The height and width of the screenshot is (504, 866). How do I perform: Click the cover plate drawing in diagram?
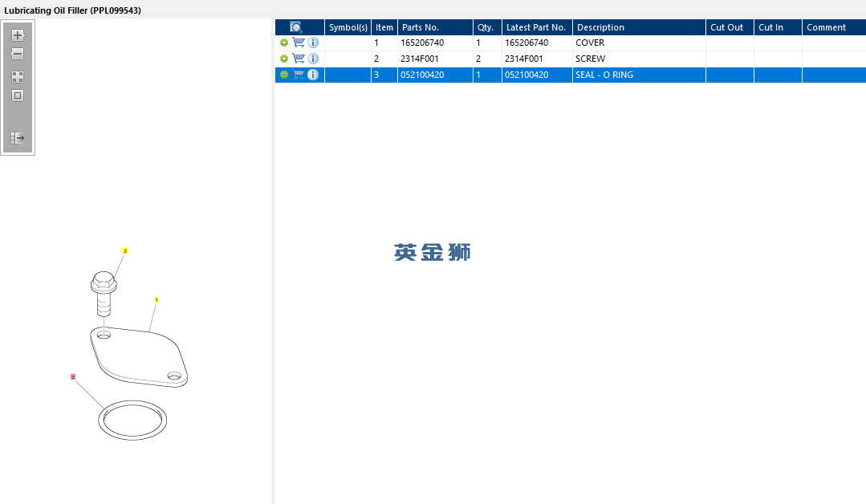[139, 356]
